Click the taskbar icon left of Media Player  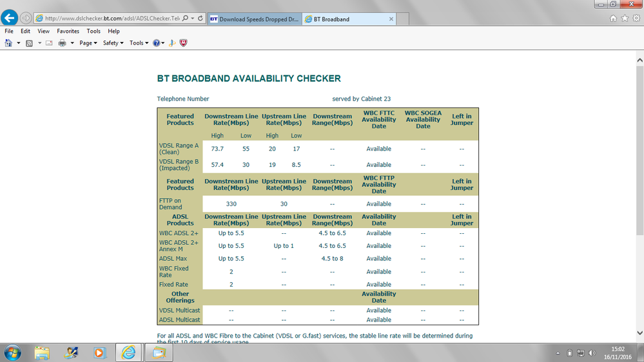(x=71, y=352)
